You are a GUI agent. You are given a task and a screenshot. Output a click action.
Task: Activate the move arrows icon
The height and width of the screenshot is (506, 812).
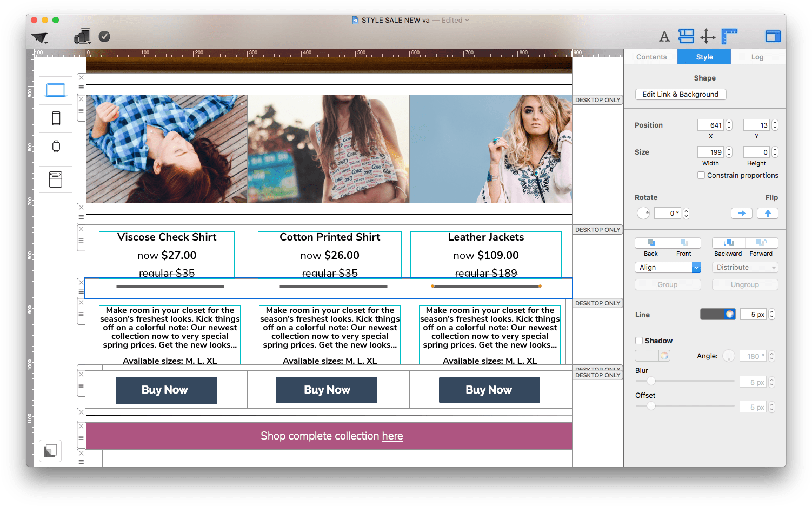[x=708, y=36]
